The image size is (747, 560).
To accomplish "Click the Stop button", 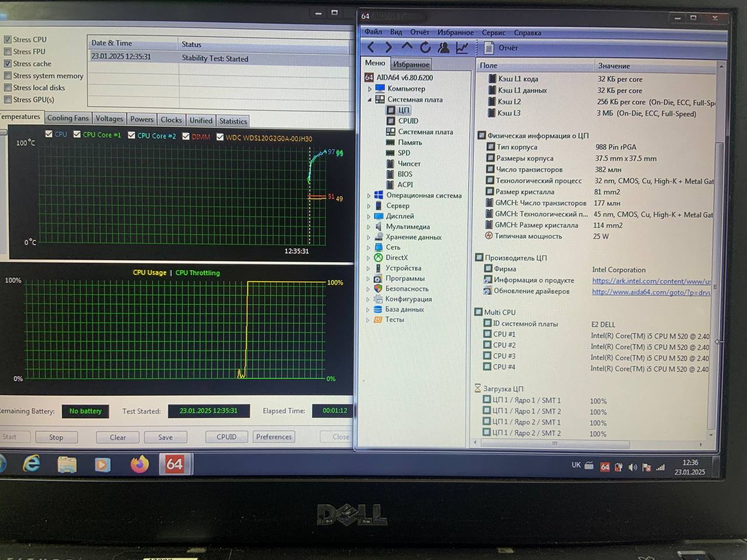I will click(56, 437).
